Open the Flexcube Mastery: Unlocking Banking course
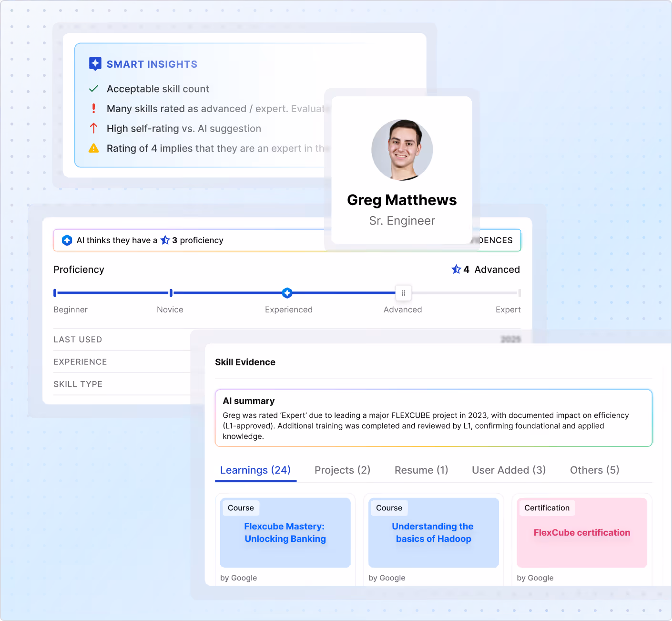The width and height of the screenshot is (672, 621). pyautogui.click(x=285, y=532)
